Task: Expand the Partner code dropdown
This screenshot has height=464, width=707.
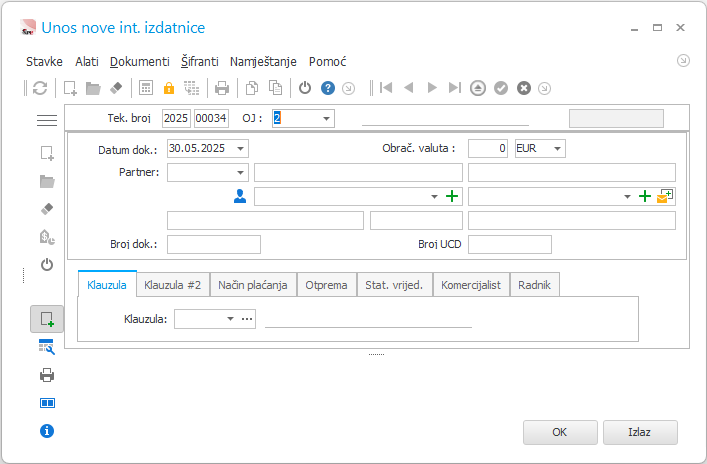Action: (x=240, y=172)
